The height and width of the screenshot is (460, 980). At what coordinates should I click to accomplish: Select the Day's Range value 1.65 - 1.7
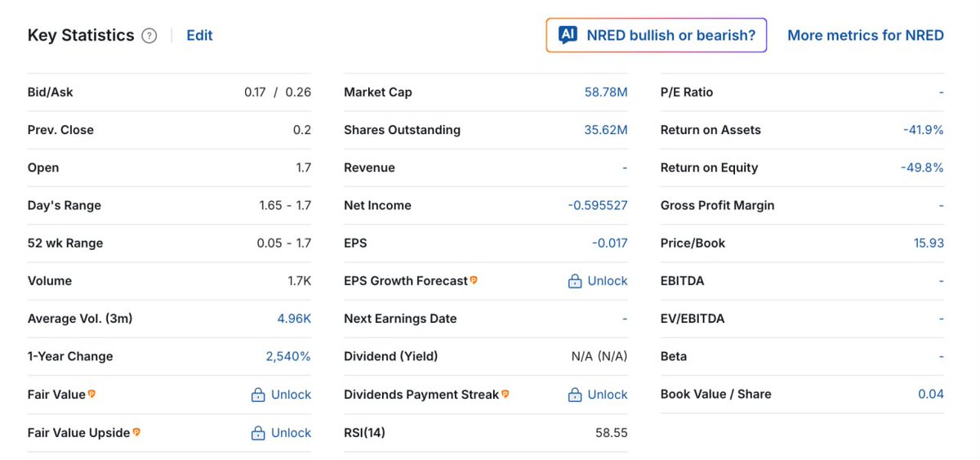coord(285,205)
